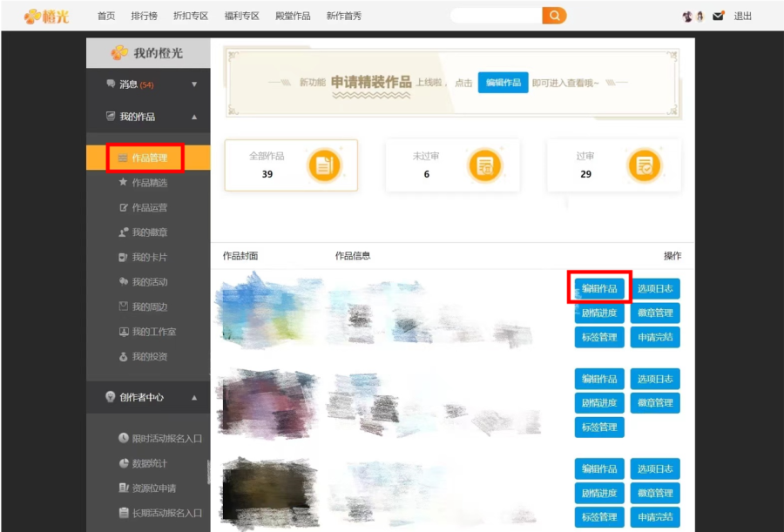Image resolution: width=784 pixels, height=532 pixels.
Task: Click the 橙光 logo in header
Action: [x=46, y=16]
